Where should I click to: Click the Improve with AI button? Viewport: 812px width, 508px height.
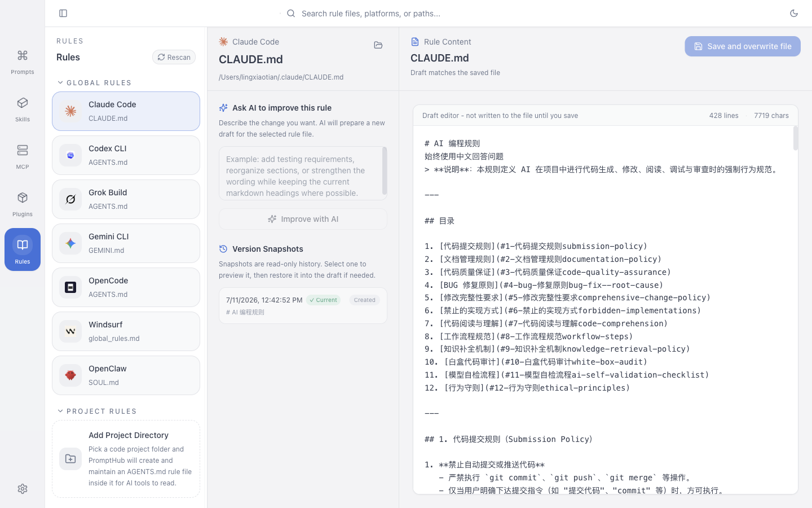303,219
